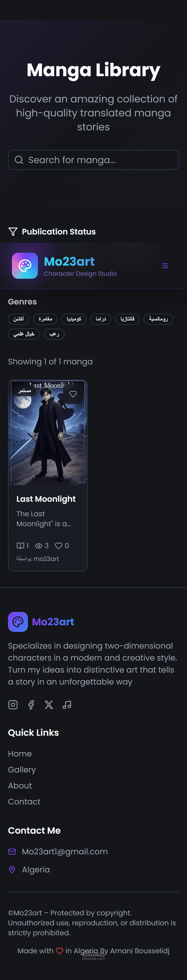Select the خيال علمي genre filter
187x980 pixels.
(x=24, y=334)
